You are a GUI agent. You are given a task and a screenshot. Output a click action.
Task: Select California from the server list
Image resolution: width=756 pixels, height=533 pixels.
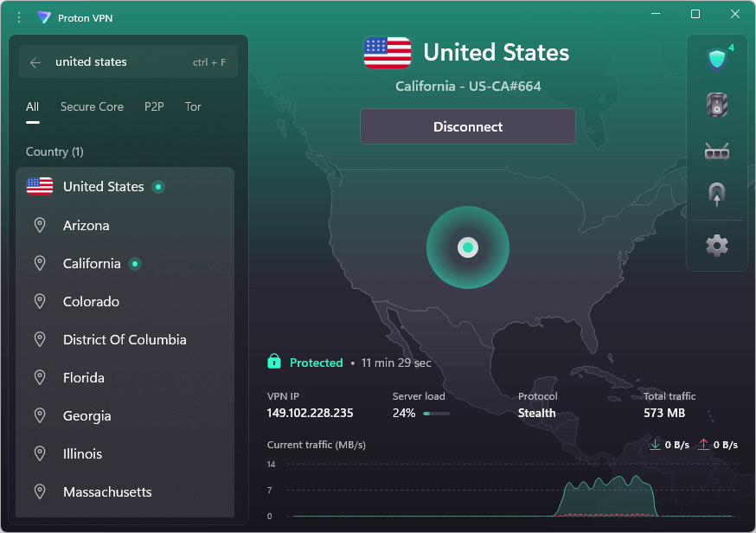coord(92,264)
